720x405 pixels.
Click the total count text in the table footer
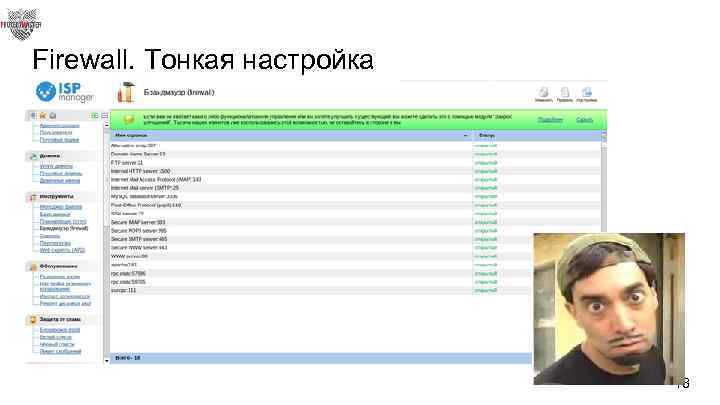[128, 358]
